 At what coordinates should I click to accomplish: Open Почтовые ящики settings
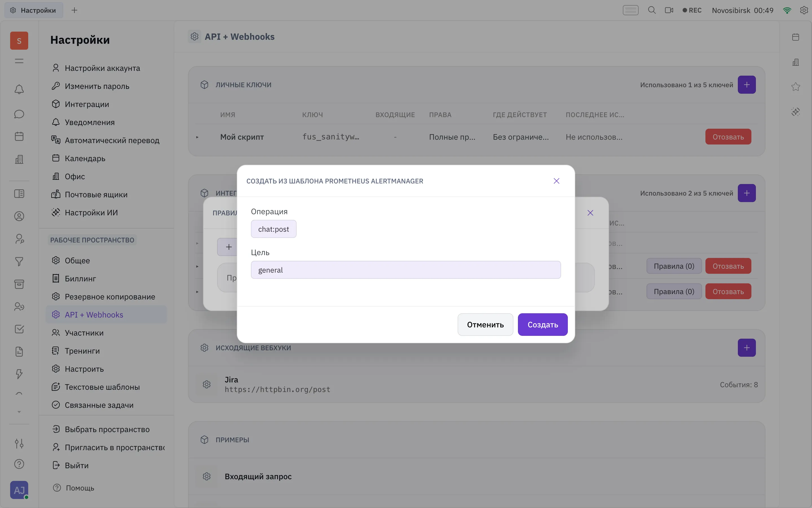tap(106, 194)
